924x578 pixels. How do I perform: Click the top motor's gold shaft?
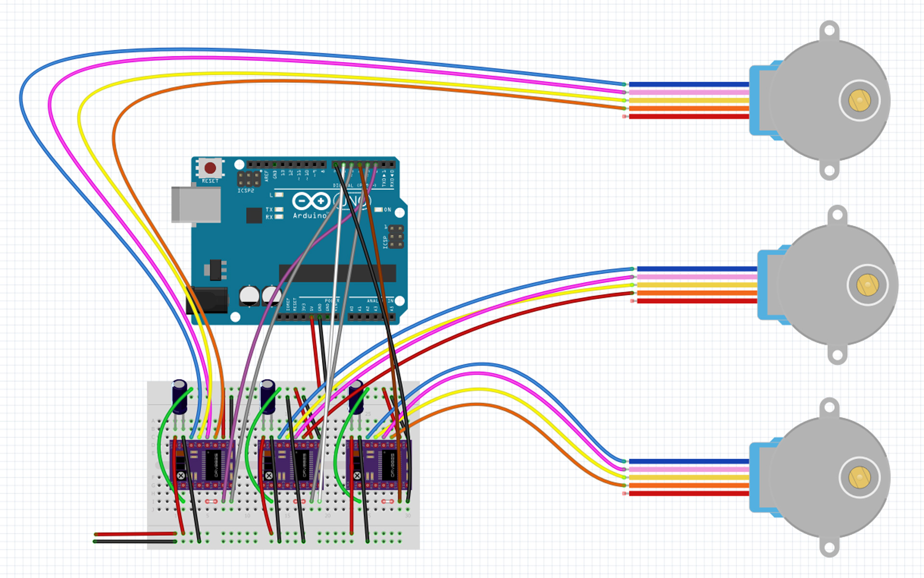point(859,101)
